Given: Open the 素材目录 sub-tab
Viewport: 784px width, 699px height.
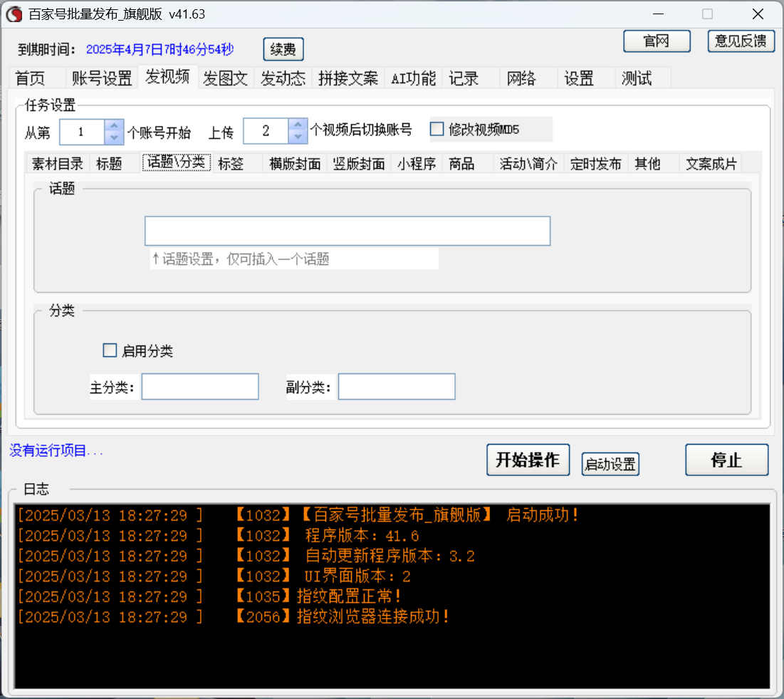Looking at the screenshot, I should [x=58, y=164].
